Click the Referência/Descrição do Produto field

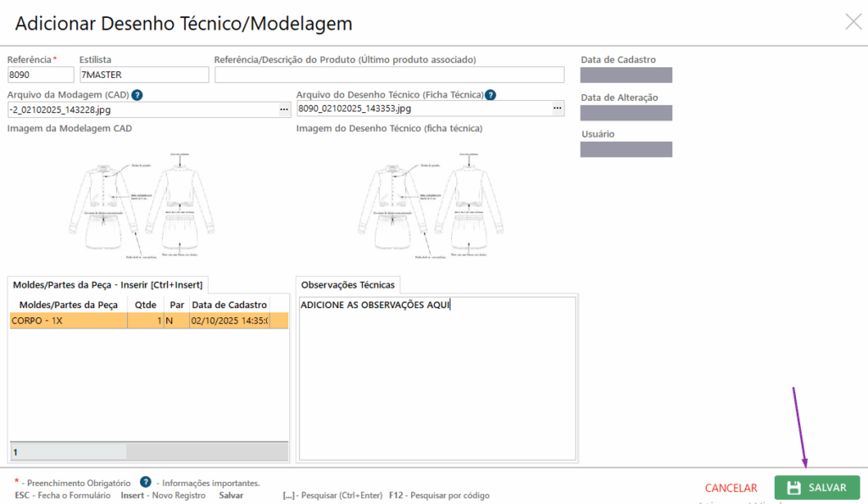tap(389, 75)
